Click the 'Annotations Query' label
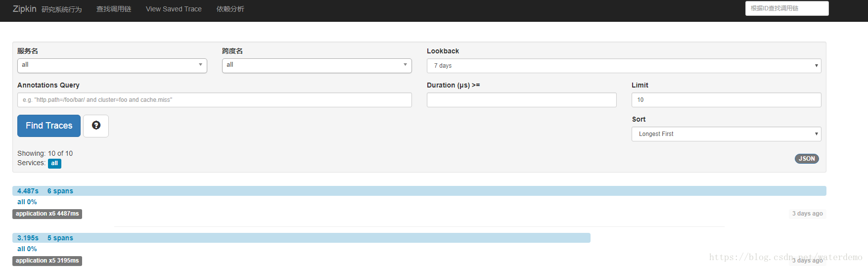This screenshot has height=267, width=868. (48, 85)
